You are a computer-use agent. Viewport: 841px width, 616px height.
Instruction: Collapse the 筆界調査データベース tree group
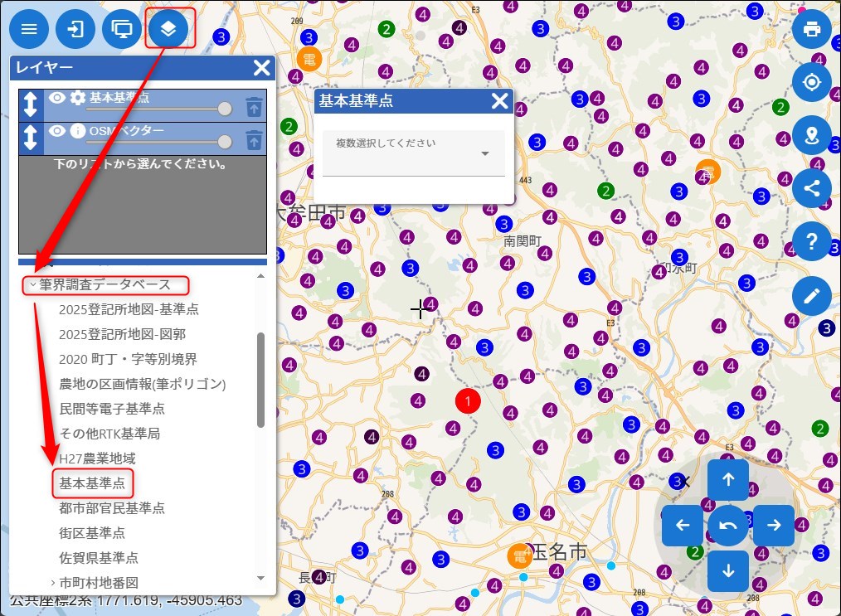coord(32,285)
